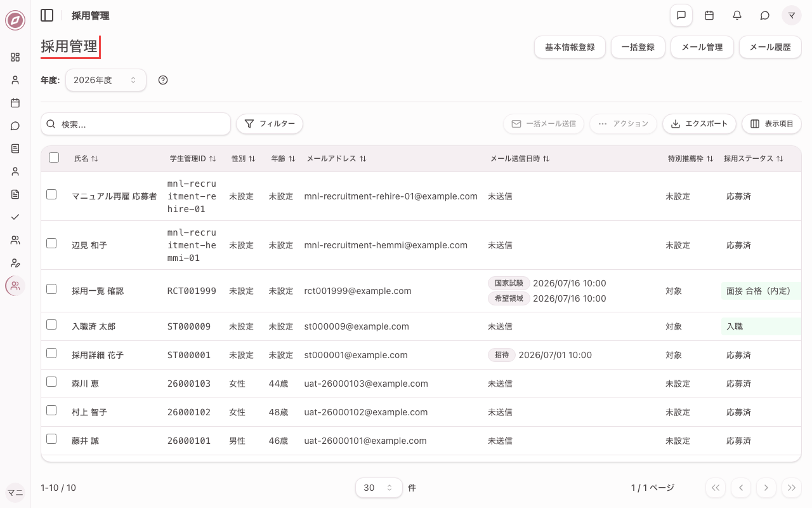Click email rct001999@example.com
This screenshot has height=508, width=812.
[x=358, y=291]
